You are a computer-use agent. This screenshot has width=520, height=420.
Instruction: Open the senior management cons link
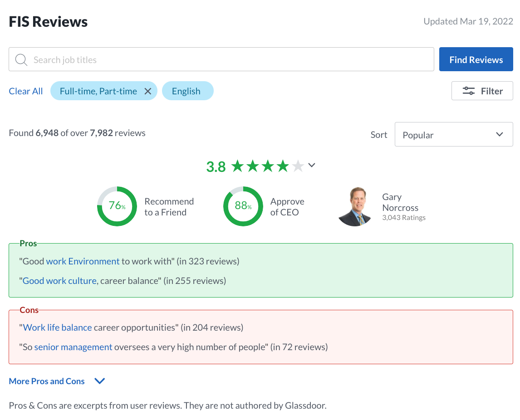coord(74,347)
